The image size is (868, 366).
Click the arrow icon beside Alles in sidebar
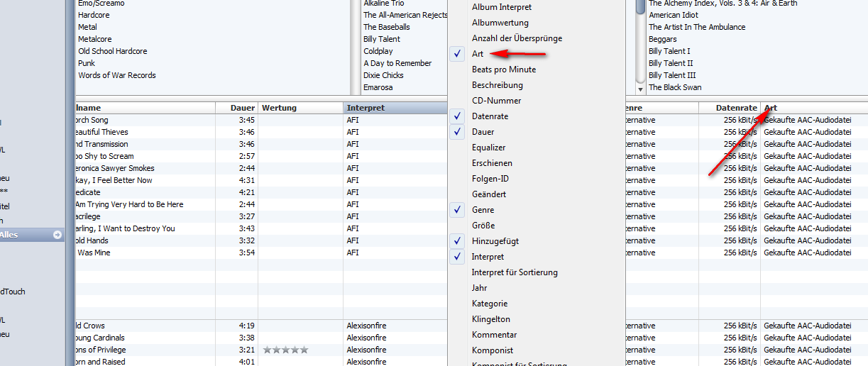(57, 235)
